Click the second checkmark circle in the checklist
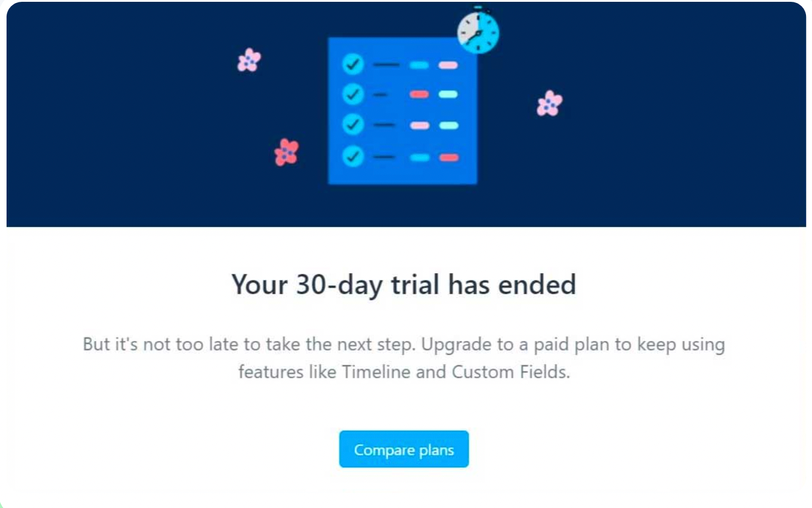812x508 pixels. (x=353, y=94)
